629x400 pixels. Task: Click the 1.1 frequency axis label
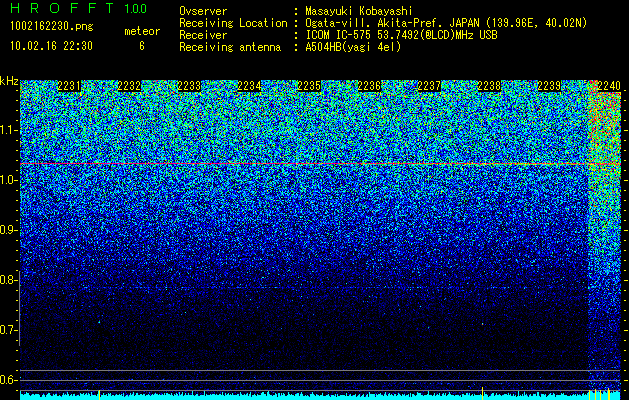tap(9, 131)
